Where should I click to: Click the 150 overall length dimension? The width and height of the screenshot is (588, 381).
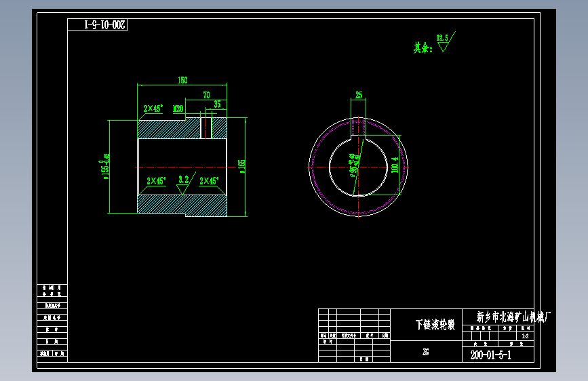coord(182,80)
